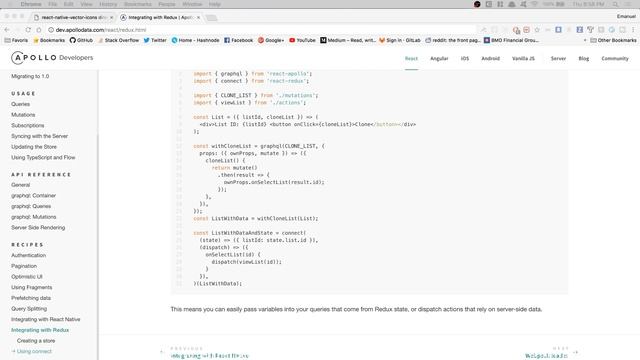The height and width of the screenshot is (360, 640).
Task: Open the Subscriptions sidebar page
Action: point(28,125)
